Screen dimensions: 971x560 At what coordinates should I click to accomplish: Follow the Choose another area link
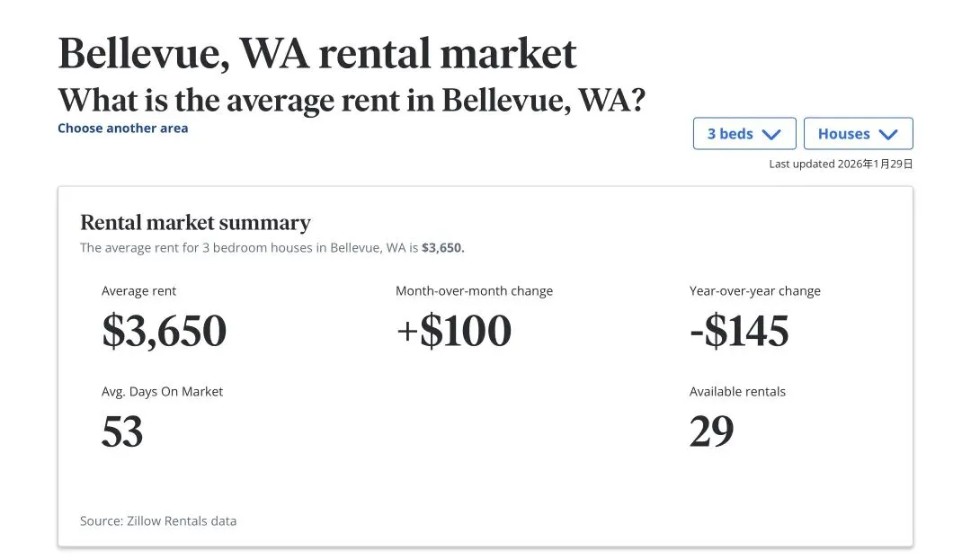coord(123,128)
